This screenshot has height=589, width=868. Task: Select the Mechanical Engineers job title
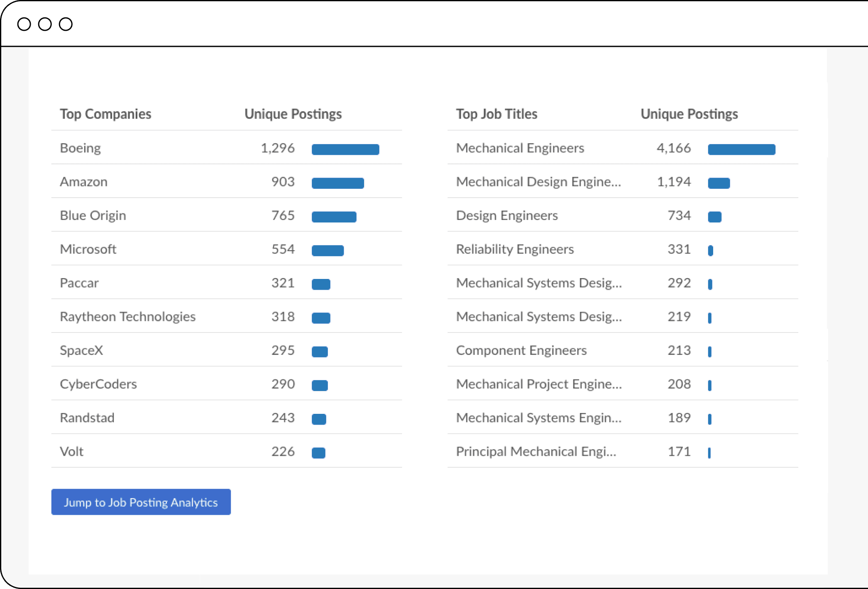tap(520, 148)
